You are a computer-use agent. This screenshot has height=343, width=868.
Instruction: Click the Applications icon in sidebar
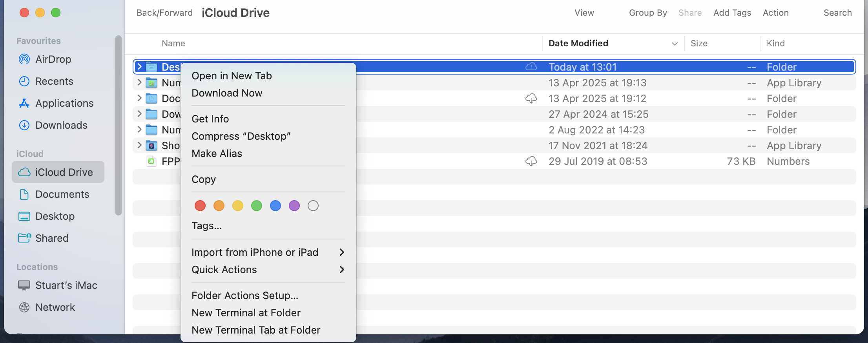[24, 103]
